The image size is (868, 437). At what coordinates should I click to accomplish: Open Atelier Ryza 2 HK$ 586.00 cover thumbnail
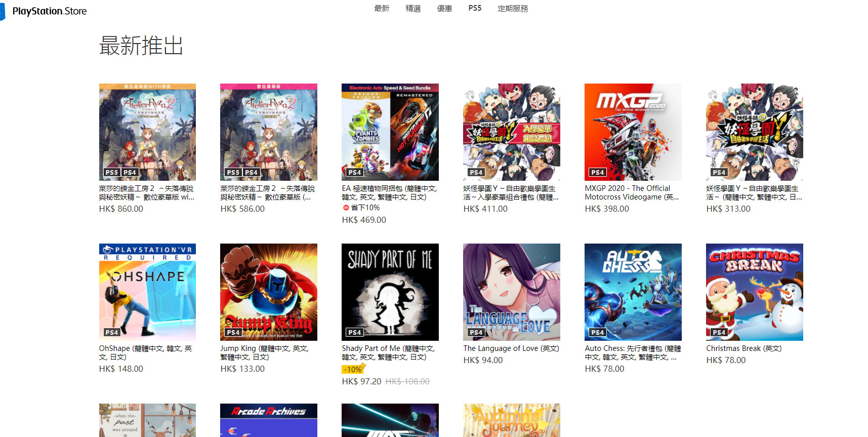pyautogui.click(x=269, y=132)
